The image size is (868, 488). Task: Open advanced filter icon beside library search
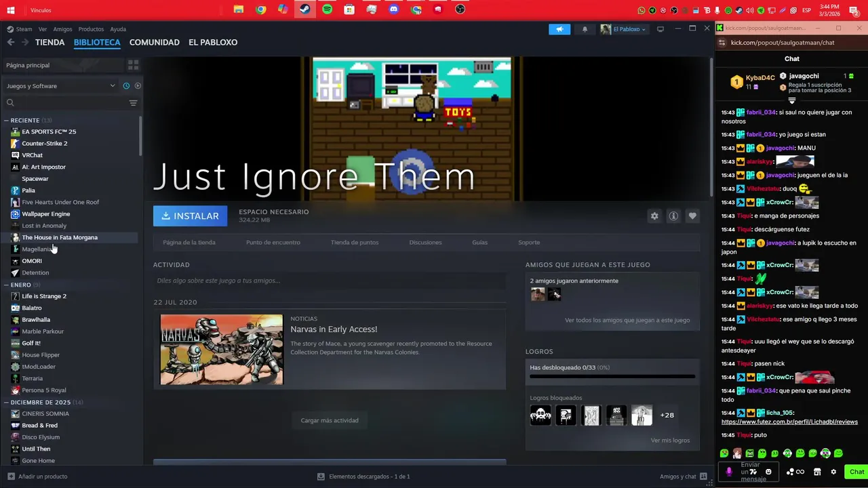[133, 103]
